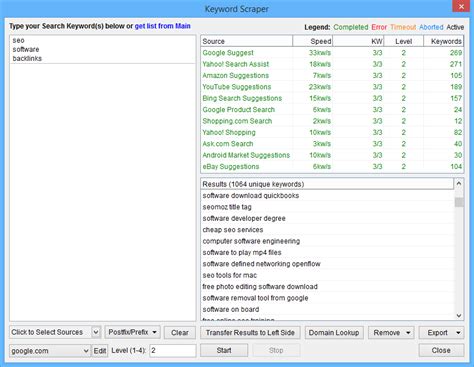Select result 'software to play mp4 files'
Image resolution: width=474 pixels, height=367 pixels.
[x=327, y=252]
